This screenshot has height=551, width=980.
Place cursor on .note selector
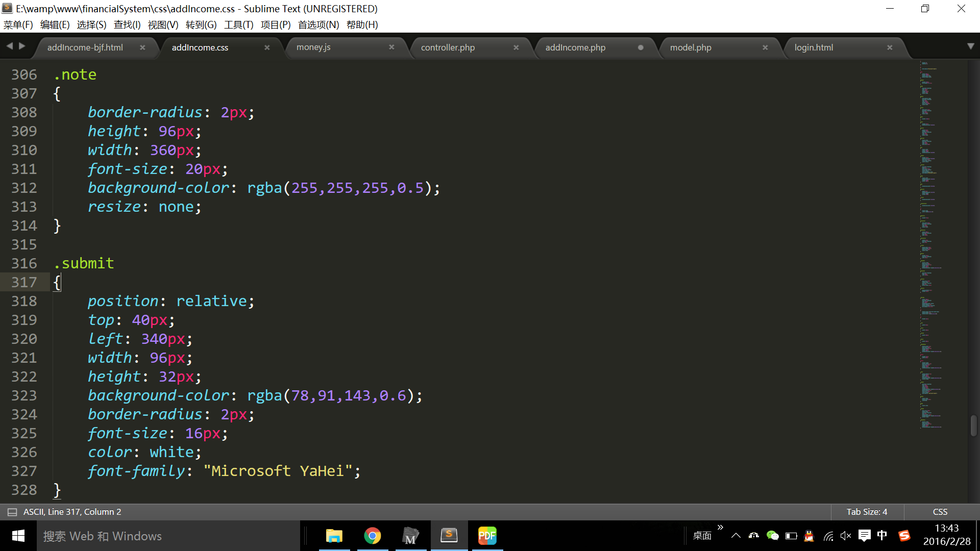75,74
